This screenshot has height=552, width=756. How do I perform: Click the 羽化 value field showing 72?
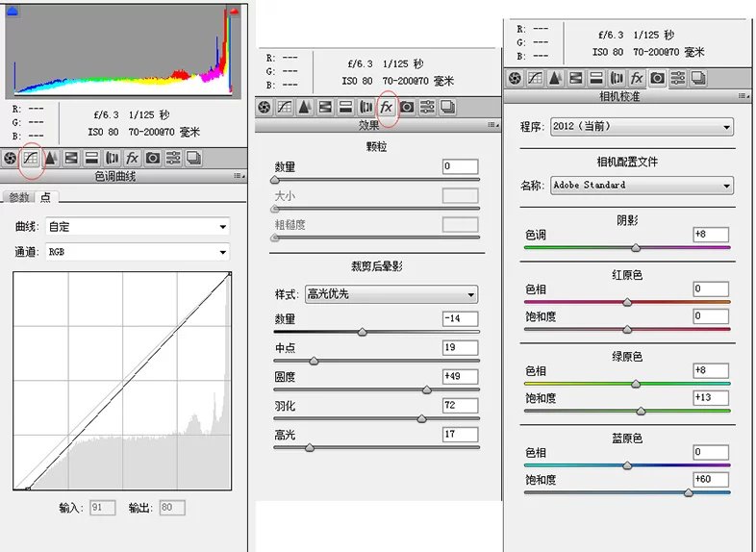click(461, 406)
